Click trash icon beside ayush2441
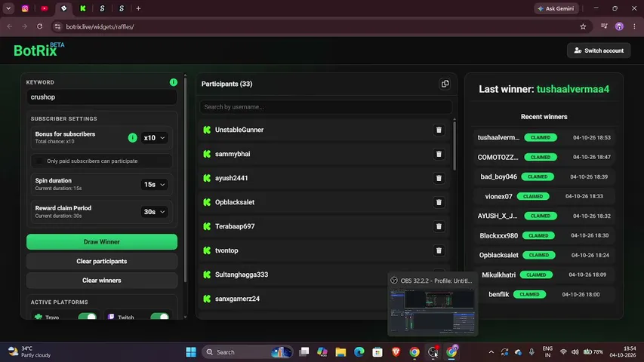The width and height of the screenshot is (644, 362). 439,178
